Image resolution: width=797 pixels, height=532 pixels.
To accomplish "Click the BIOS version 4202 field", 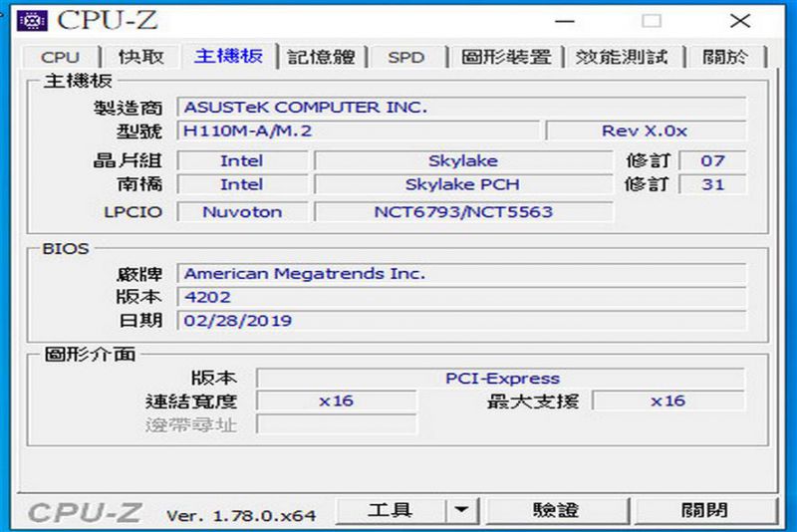I will (461, 297).
